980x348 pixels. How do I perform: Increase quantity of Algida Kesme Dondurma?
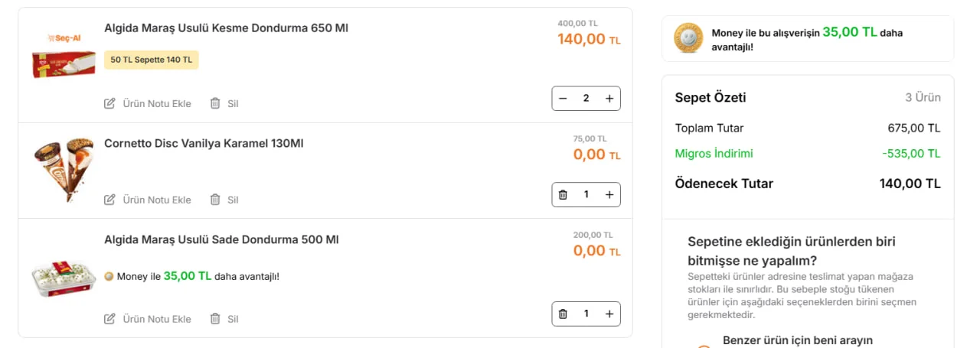click(x=609, y=99)
